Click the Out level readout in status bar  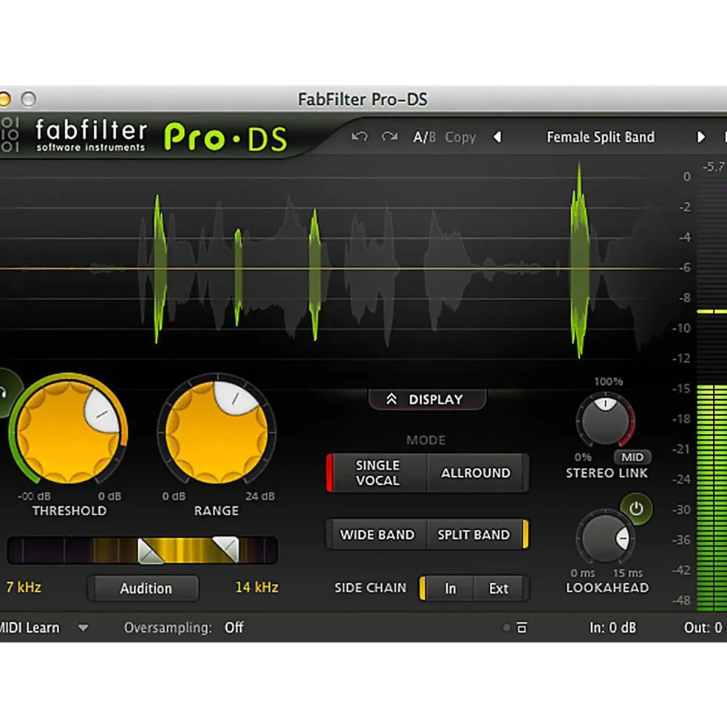(x=705, y=627)
